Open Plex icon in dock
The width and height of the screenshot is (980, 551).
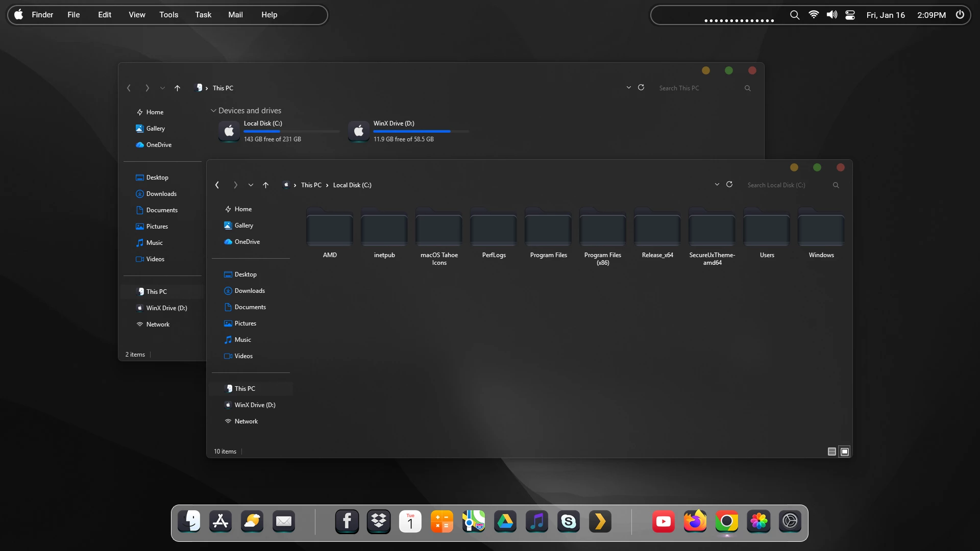(x=600, y=521)
